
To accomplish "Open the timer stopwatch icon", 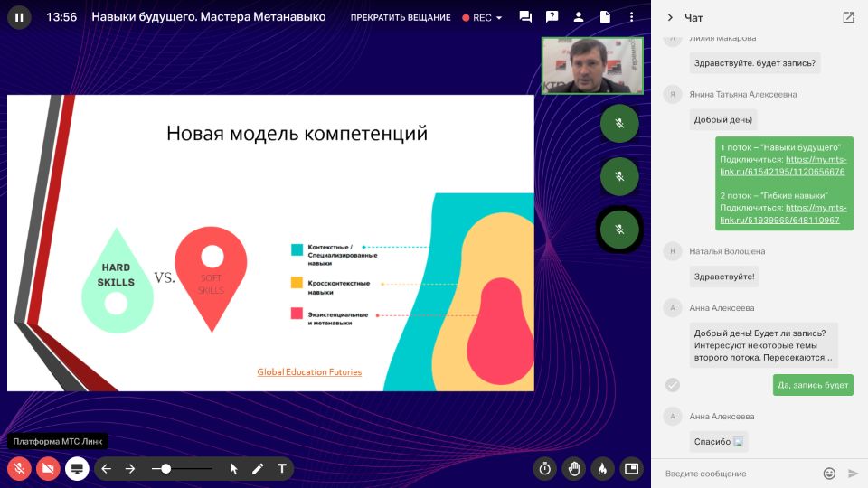I will click(545, 469).
